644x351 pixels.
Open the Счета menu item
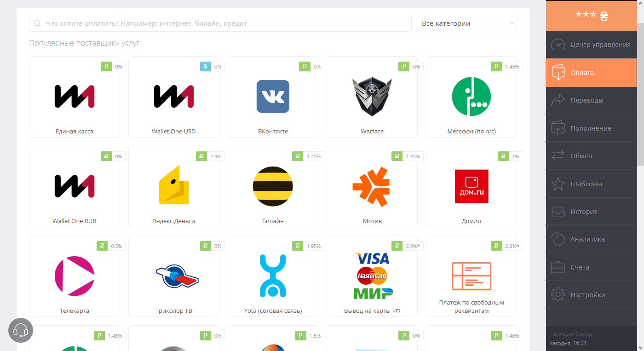[x=592, y=267]
